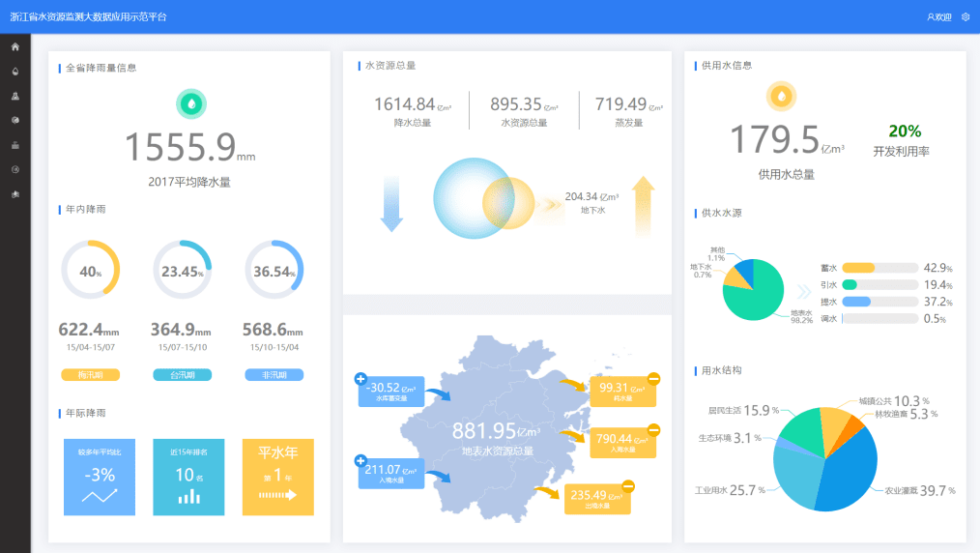The height and width of the screenshot is (553, 980).
Task: Click the water droplet sidebar icon
Action: 14,71
